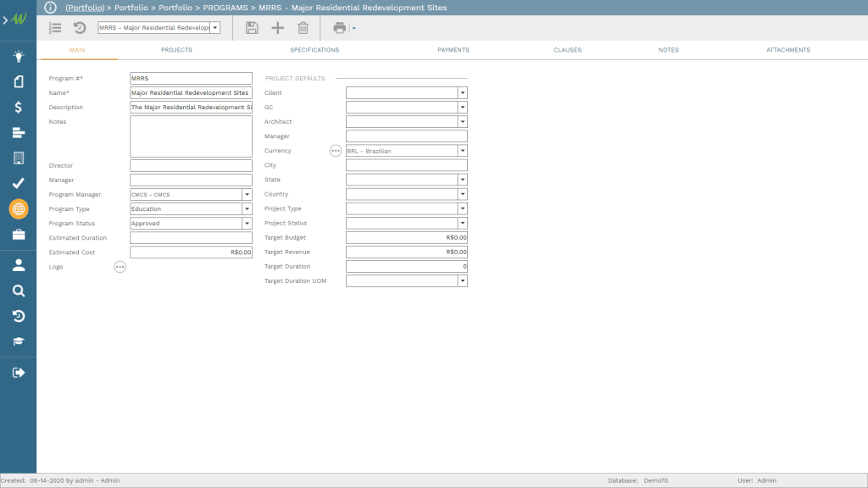
Task: Click the Logo ellipsis button
Action: point(120,267)
